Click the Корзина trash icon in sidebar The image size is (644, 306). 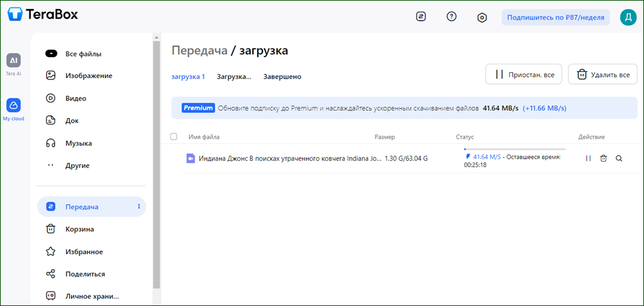point(51,229)
